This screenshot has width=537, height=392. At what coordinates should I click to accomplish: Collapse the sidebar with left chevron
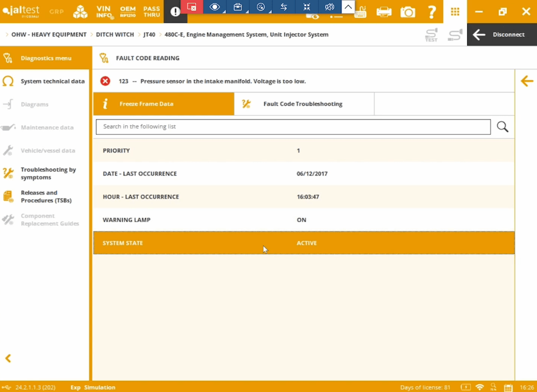point(8,358)
